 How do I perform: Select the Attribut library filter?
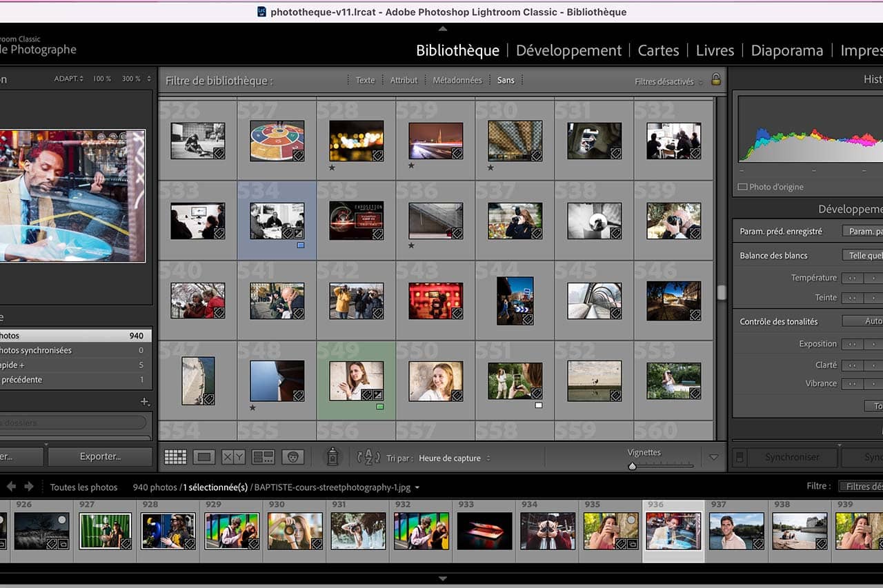coord(404,81)
